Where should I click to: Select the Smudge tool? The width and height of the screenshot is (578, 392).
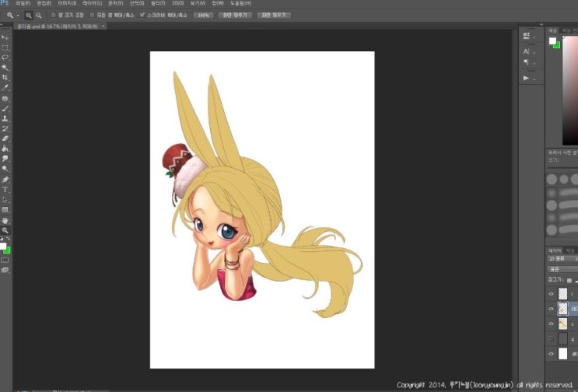point(5,159)
